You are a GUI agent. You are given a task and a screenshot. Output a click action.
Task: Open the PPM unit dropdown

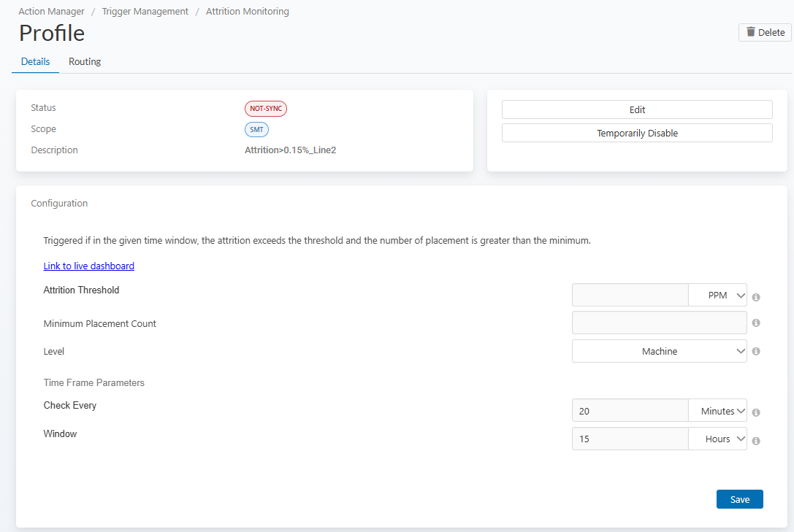coord(717,295)
